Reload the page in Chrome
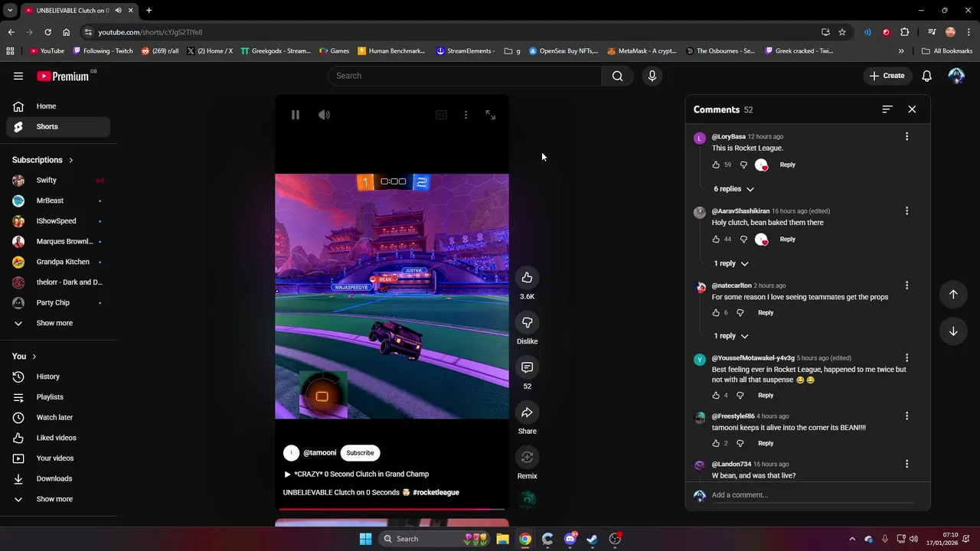Image resolution: width=980 pixels, height=551 pixels. click(x=47, y=32)
